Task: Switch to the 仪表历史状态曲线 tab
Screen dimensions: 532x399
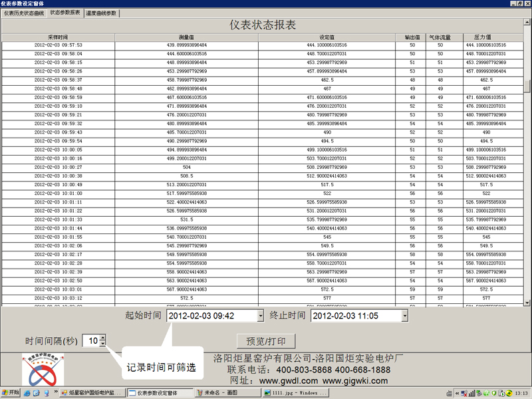Action: tap(24, 13)
